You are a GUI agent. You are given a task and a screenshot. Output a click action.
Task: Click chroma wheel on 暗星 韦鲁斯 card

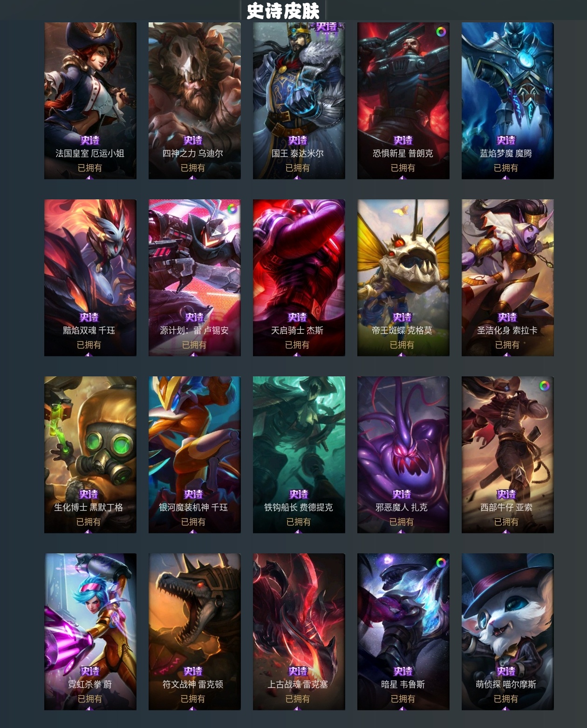(441, 563)
